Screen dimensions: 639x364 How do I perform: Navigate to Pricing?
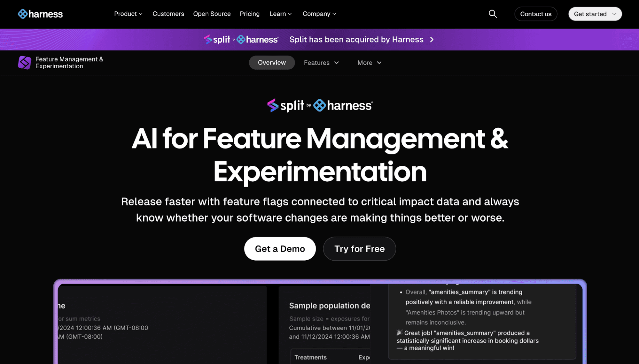(250, 14)
